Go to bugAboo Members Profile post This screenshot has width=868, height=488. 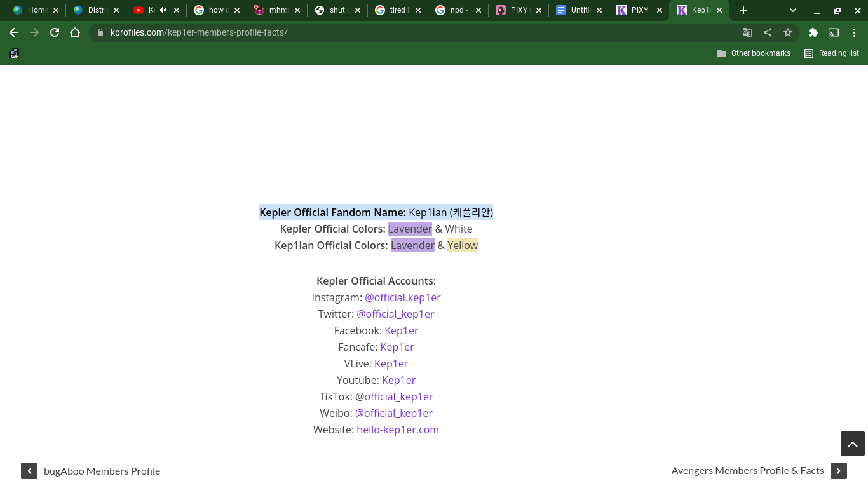(102, 471)
